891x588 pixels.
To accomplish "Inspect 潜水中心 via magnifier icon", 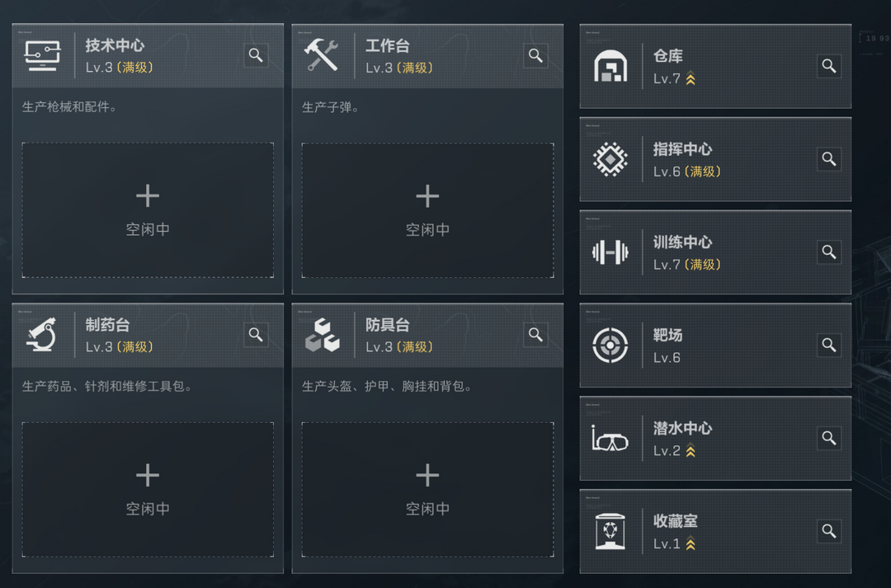I will click(829, 439).
